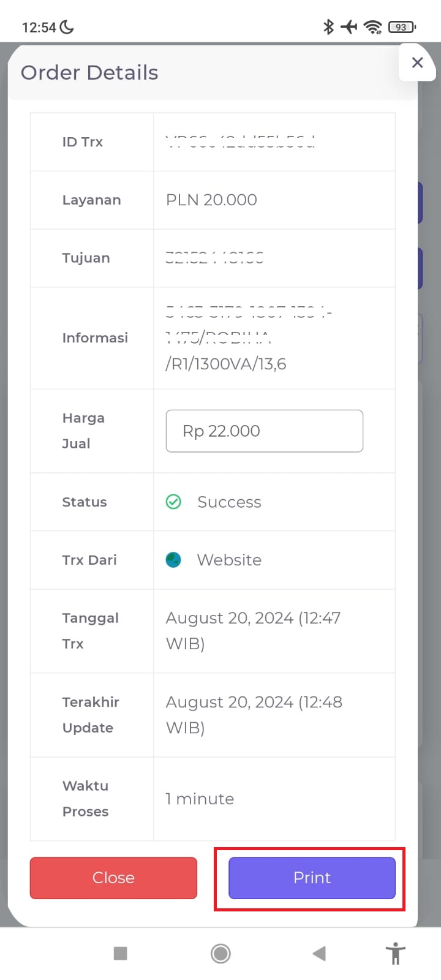The width and height of the screenshot is (441, 980).
Task: Tap the Success status text
Action: pos(229,502)
